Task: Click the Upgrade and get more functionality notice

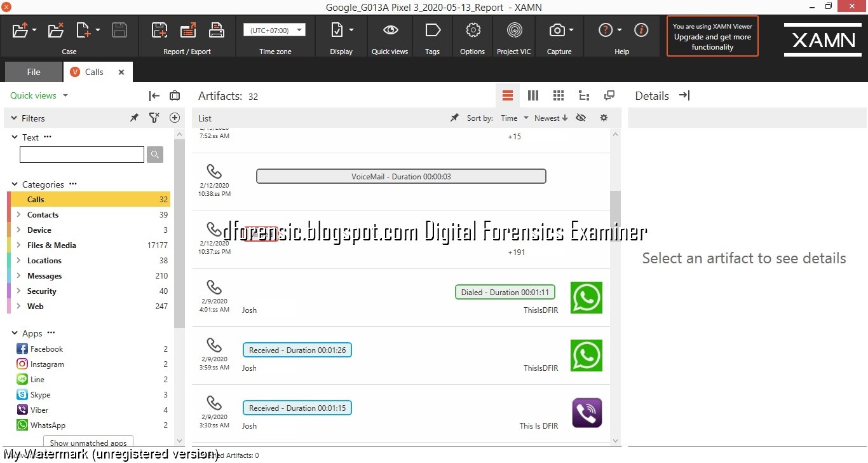Action: click(x=712, y=36)
